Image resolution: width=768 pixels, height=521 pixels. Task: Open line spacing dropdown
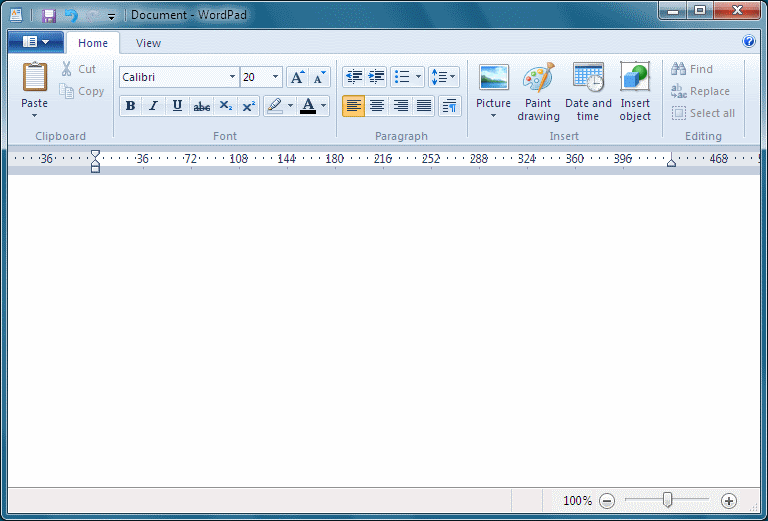[x=444, y=77]
